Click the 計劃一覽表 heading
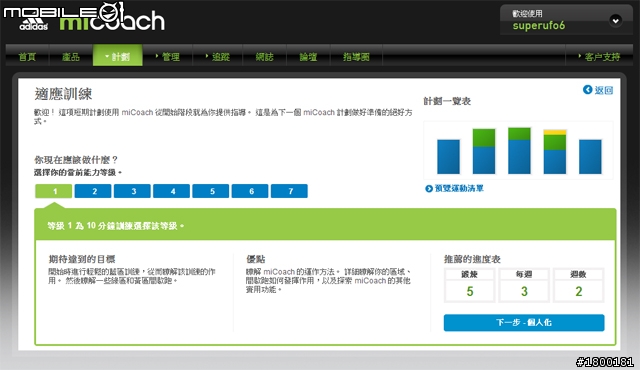The width and height of the screenshot is (640, 370). (x=447, y=101)
